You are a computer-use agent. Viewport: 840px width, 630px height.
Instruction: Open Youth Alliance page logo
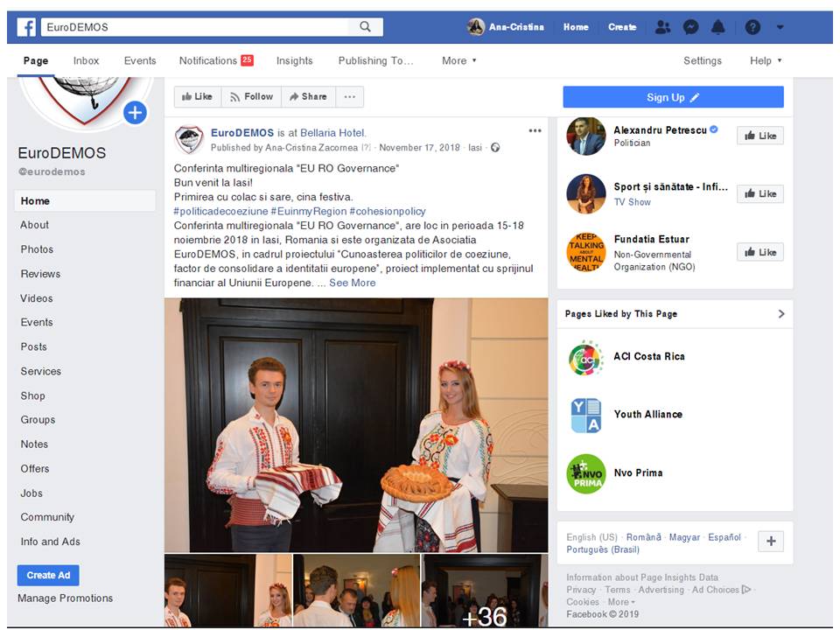[586, 415]
